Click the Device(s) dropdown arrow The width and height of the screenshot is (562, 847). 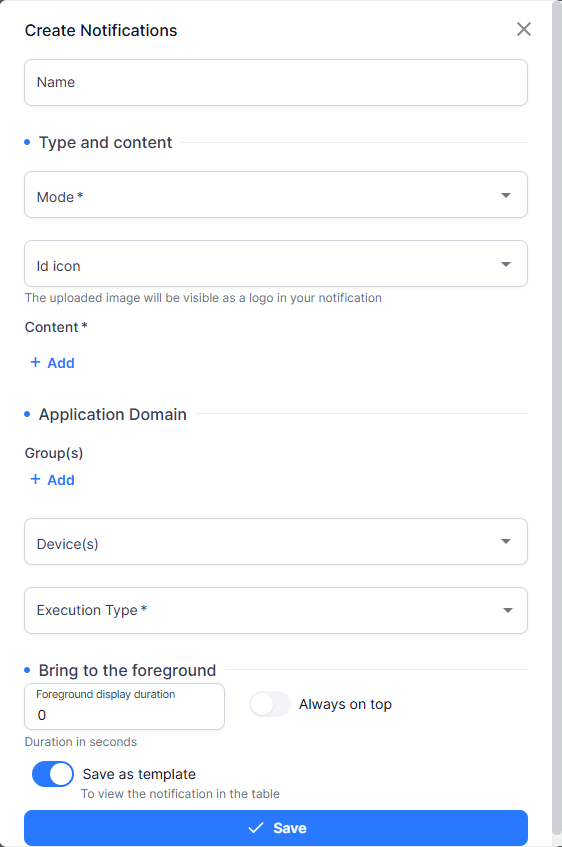click(x=506, y=541)
